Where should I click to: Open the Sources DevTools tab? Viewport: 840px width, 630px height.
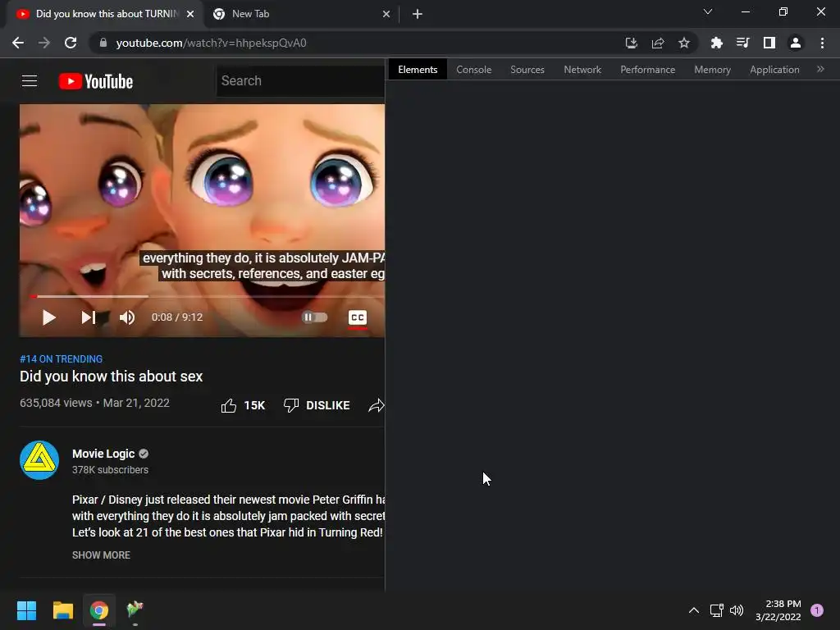click(x=527, y=70)
